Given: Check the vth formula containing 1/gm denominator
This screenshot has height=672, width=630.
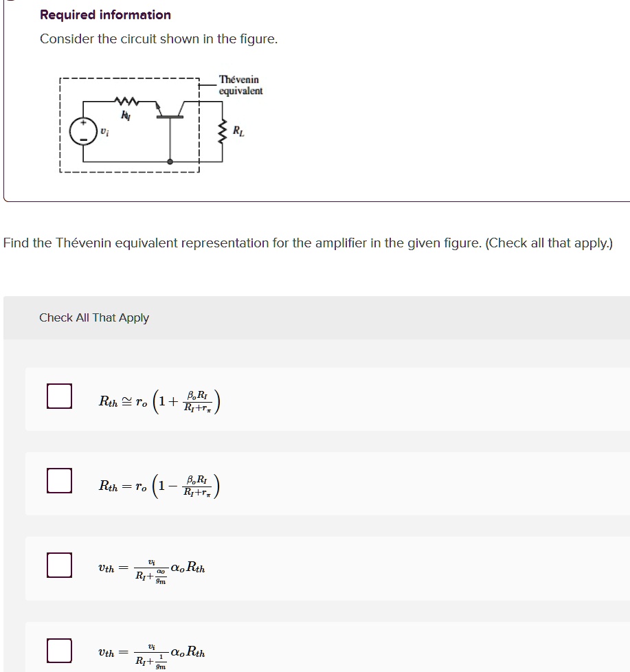Looking at the screenshot, I should coord(58,650).
